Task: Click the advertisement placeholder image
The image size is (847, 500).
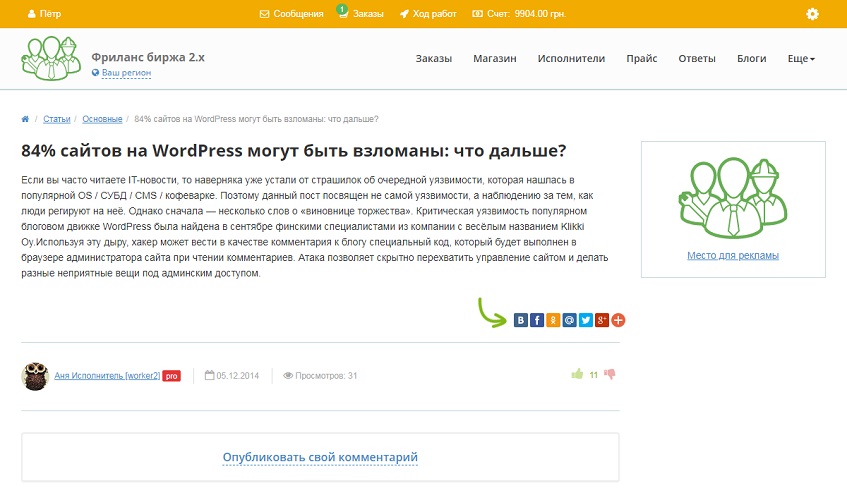Action: [x=733, y=198]
